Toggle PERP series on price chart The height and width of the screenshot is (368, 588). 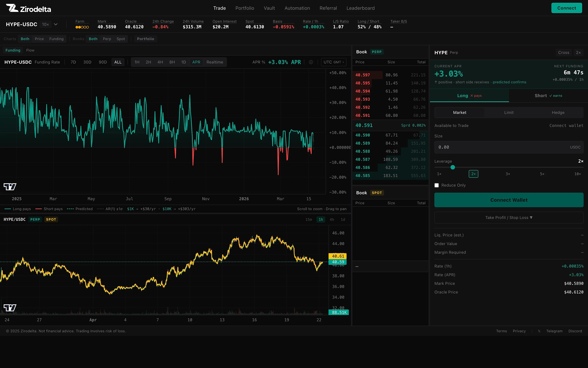point(35,220)
